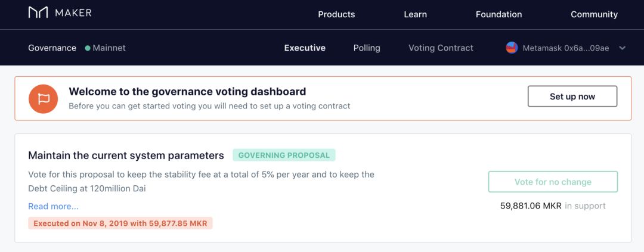The image size is (644, 252).
Task: Click the Metamask account avatar icon
Action: pos(512,48)
